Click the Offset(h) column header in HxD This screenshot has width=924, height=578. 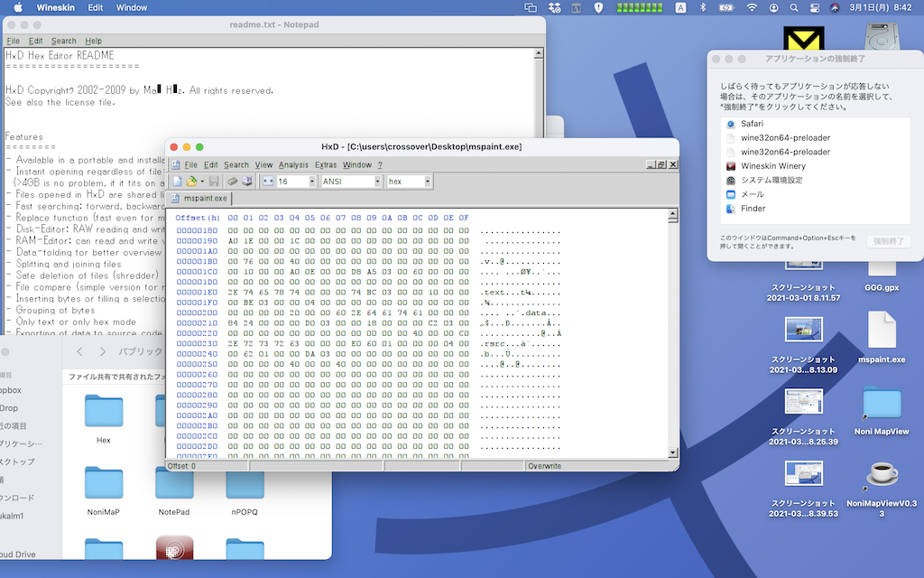(198, 218)
